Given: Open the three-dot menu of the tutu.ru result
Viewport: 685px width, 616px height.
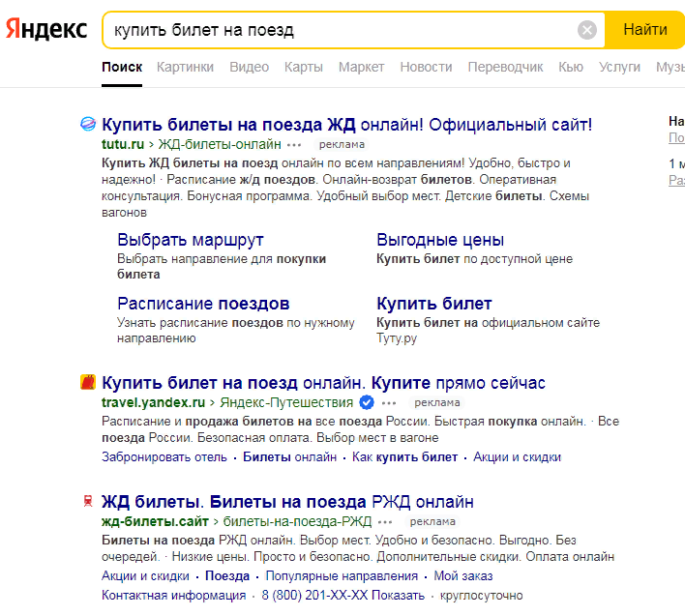Looking at the screenshot, I should click(294, 144).
